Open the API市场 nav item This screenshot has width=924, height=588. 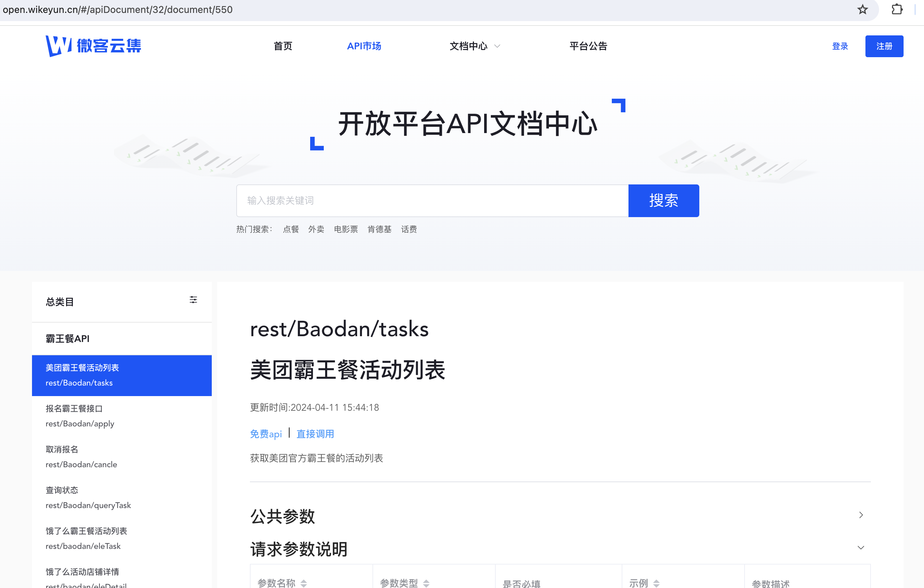[364, 46]
